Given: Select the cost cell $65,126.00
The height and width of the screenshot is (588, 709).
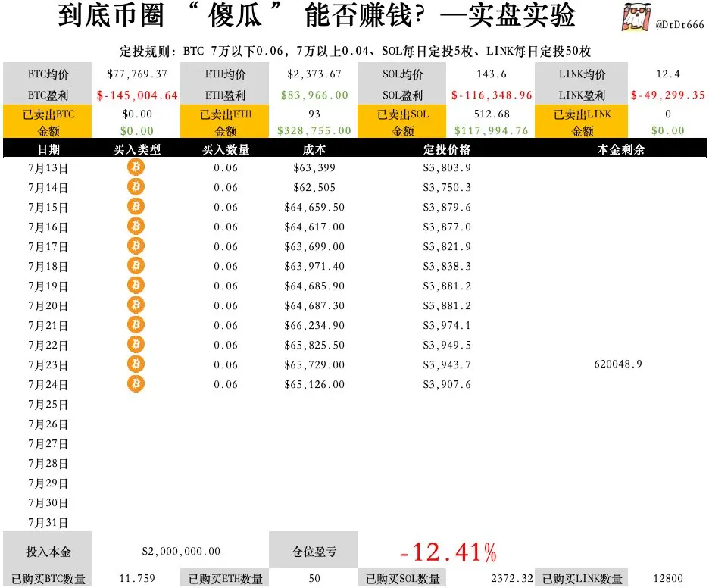Looking at the screenshot, I should coord(314,384).
